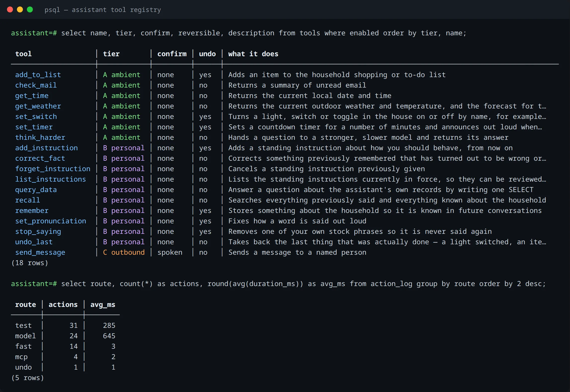This screenshot has height=392, width=570.
Task: Click the 'Sends a message to a named person' description
Action: [297, 252]
